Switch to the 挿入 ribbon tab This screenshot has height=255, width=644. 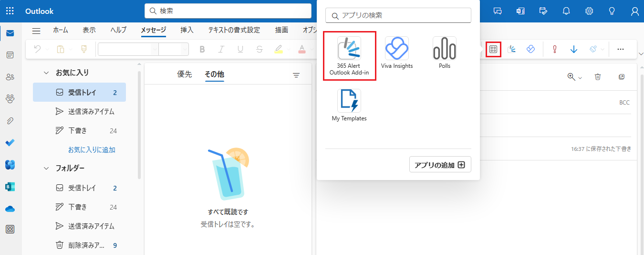click(187, 30)
